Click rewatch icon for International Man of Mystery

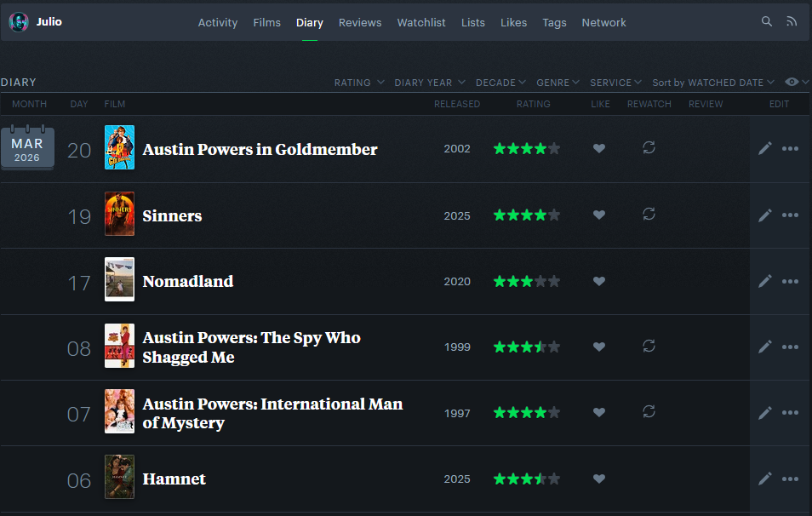[x=649, y=412]
